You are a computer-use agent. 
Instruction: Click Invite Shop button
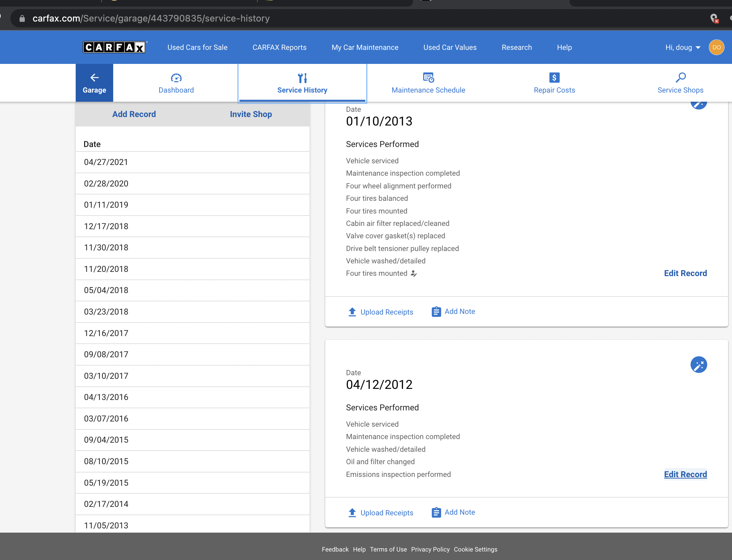[x=251, y=114]
